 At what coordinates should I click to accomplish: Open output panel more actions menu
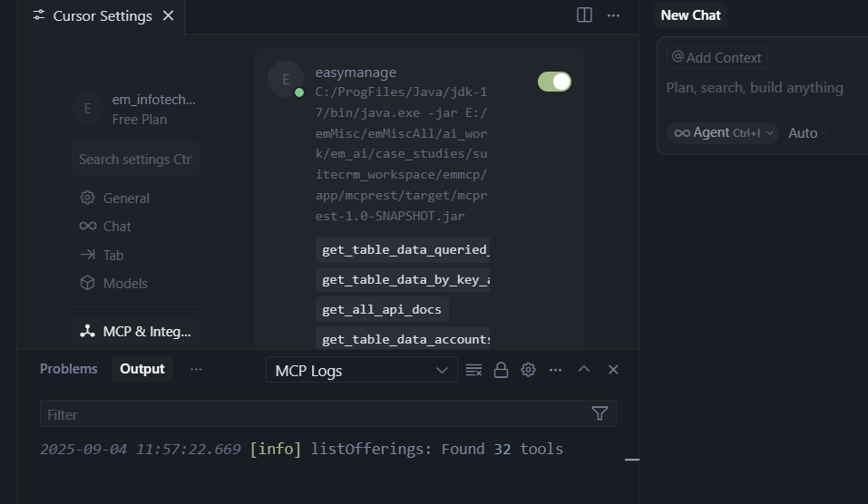[x=555, y=370]
